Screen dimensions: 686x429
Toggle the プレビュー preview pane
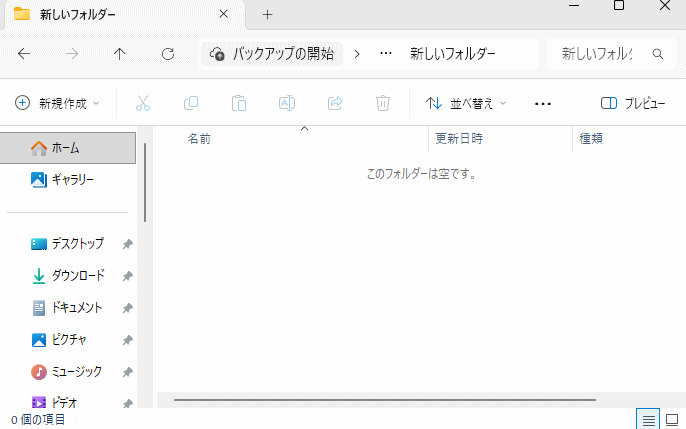[x=633, y=103]
